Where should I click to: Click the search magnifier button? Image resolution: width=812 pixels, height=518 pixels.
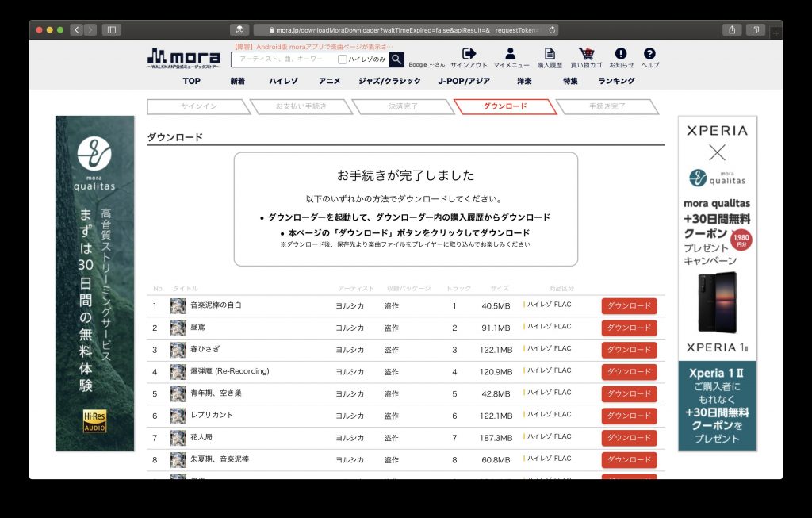coord(396,59)
